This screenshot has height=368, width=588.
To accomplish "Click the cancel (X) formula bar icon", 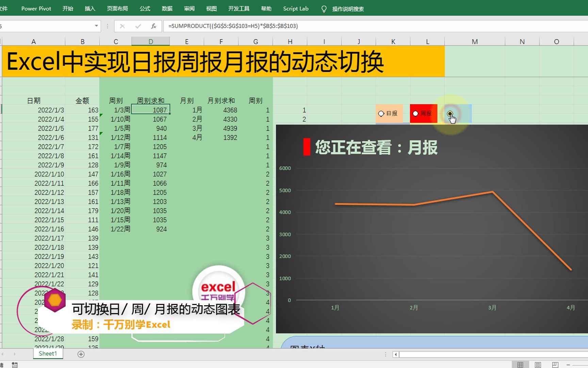I will tap(122, 26).
